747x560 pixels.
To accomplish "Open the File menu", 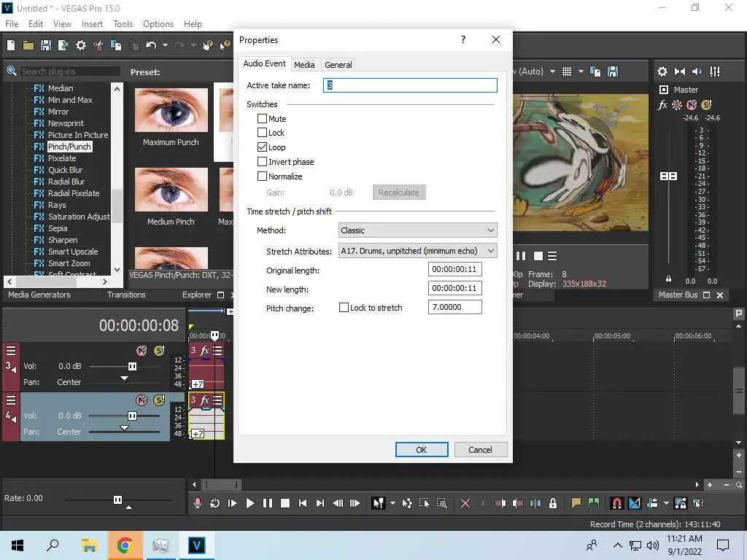I will pos(12,24).
